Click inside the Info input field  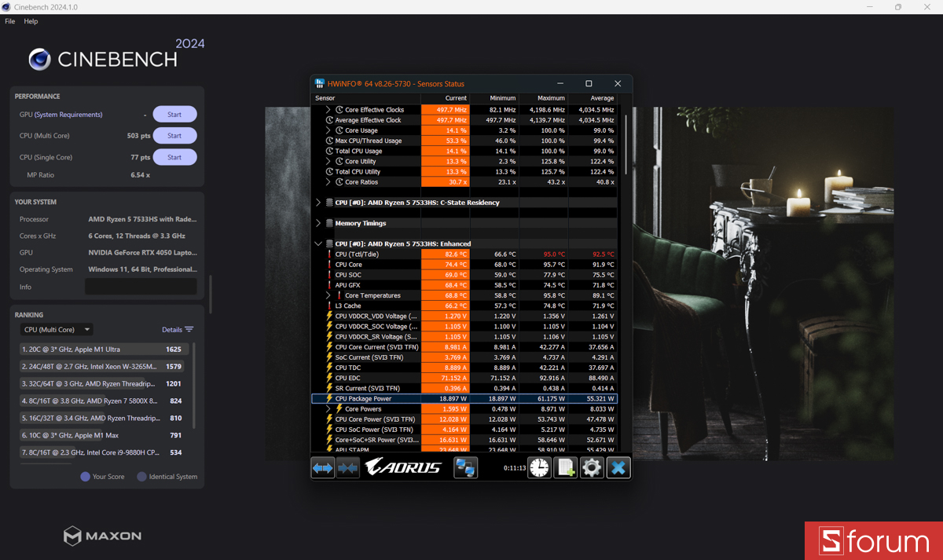141,287
